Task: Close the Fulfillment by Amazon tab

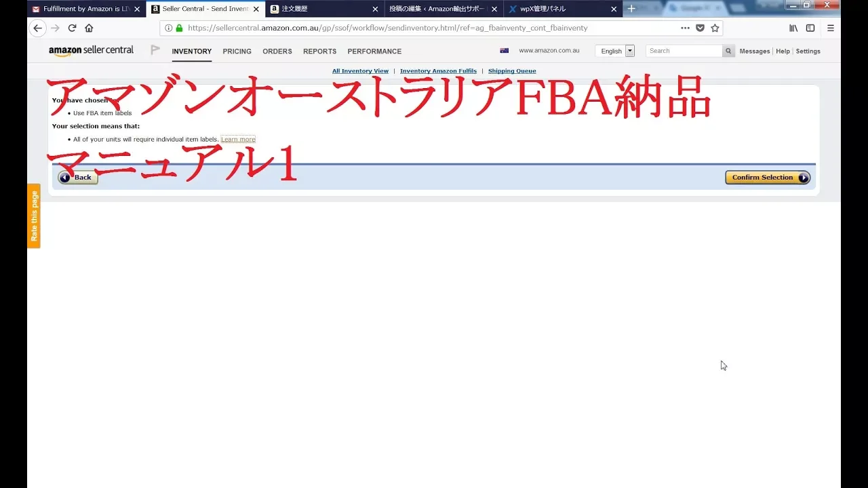Action: 137,9
